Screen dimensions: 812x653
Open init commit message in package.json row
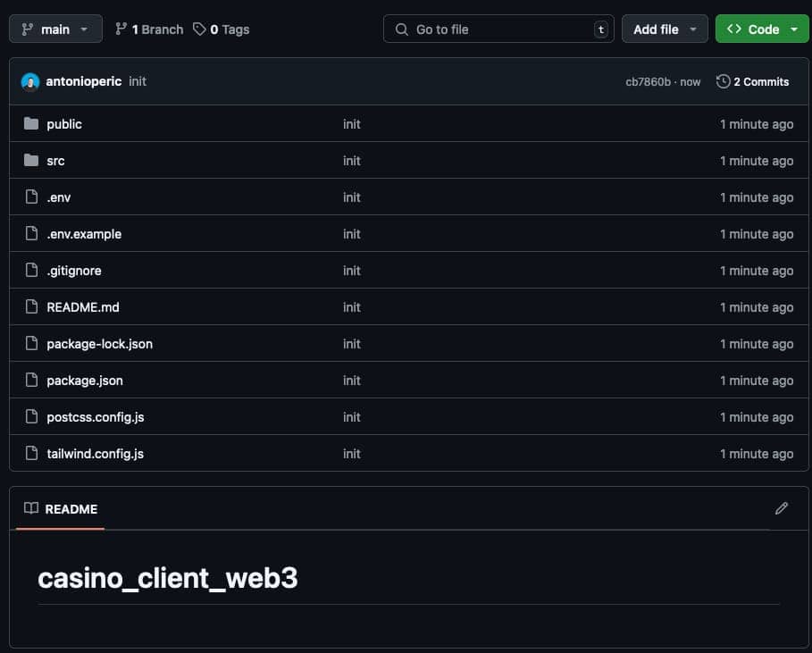click(x=352, y=381)
